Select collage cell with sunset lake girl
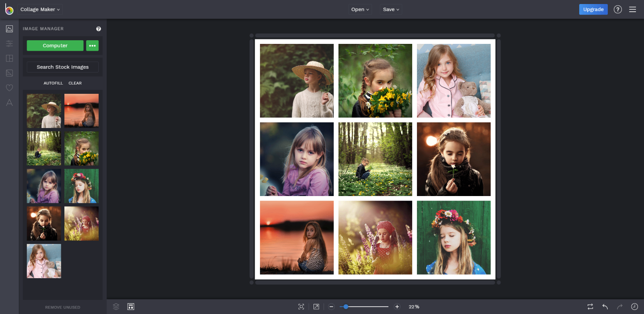644x314 pixels. click(x=297, y=238)
